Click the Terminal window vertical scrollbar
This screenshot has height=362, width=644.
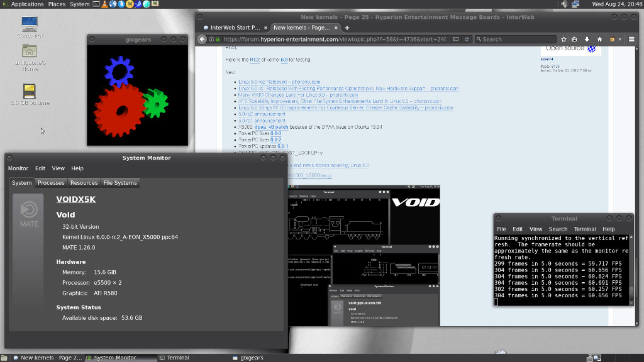(x=631, y=270)
